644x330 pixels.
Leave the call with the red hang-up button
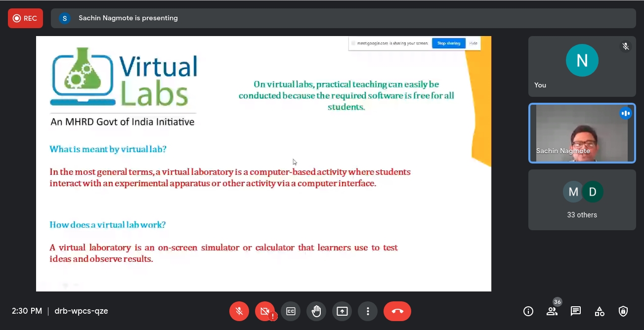[397, 311]
